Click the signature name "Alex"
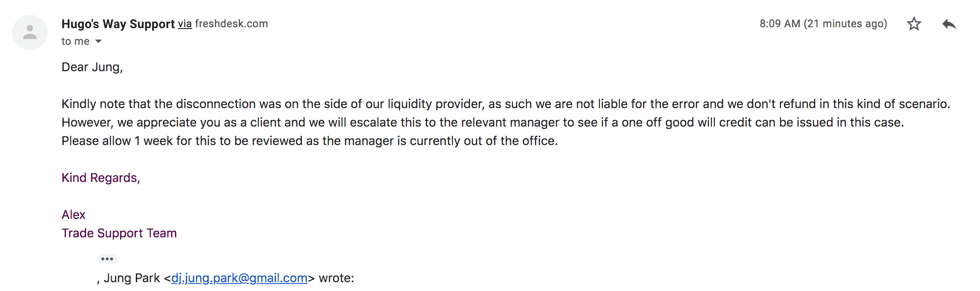980x291 pixels. (x=73, y=215)
